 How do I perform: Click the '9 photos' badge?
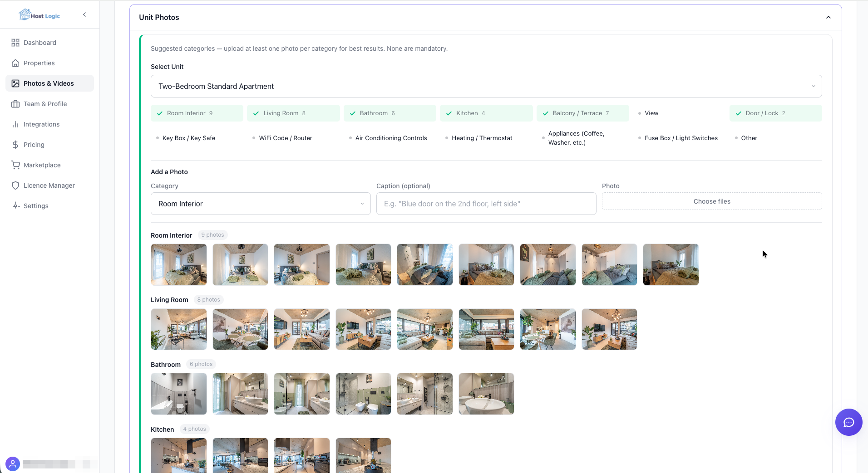pos(212,235)
